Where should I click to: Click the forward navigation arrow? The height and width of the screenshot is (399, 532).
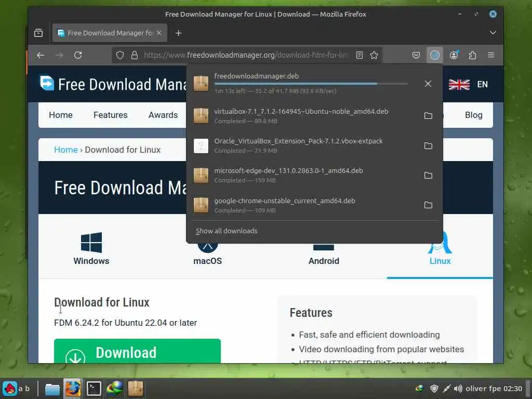[x=59, y=55]
